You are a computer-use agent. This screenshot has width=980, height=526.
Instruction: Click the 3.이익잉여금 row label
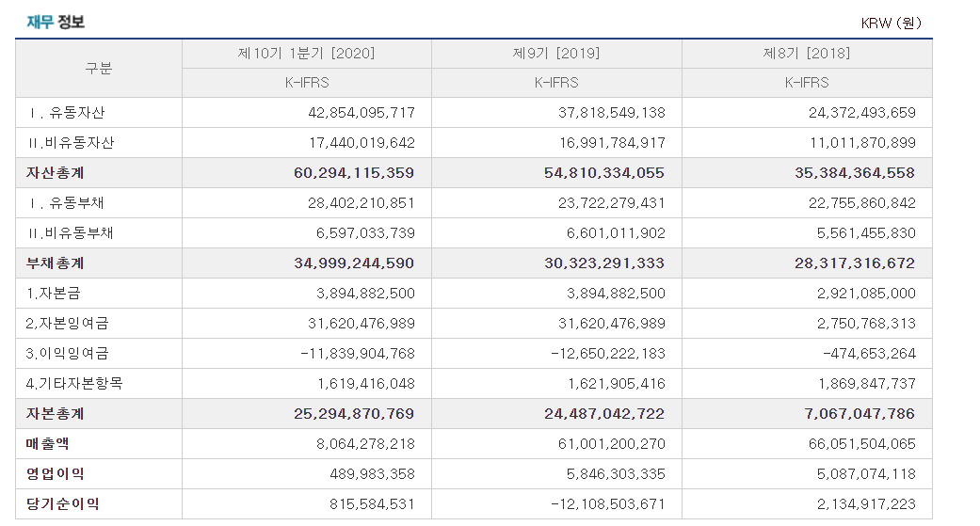[67, 354]
